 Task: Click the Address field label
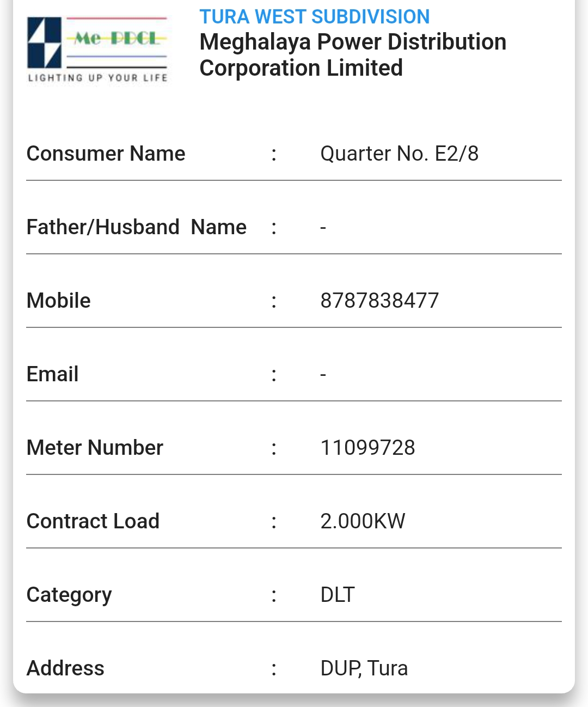pyautogui.click(x=65, y=668)
